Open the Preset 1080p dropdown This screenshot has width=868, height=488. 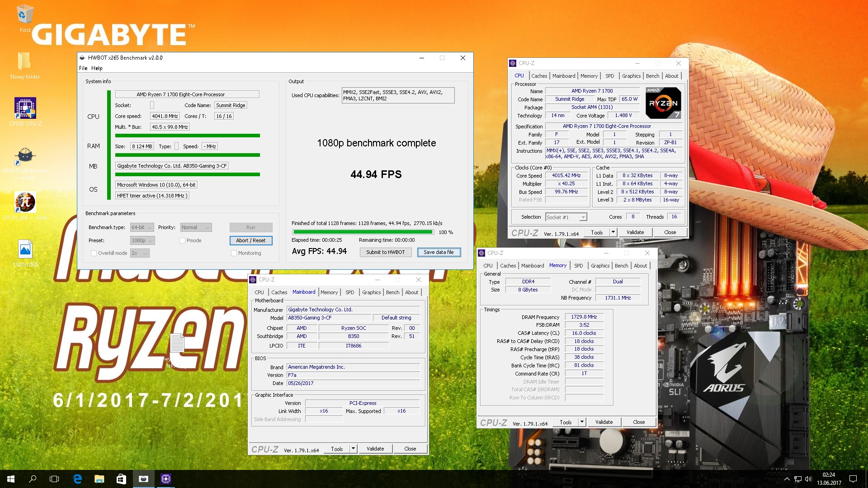[x=142, y=240]
